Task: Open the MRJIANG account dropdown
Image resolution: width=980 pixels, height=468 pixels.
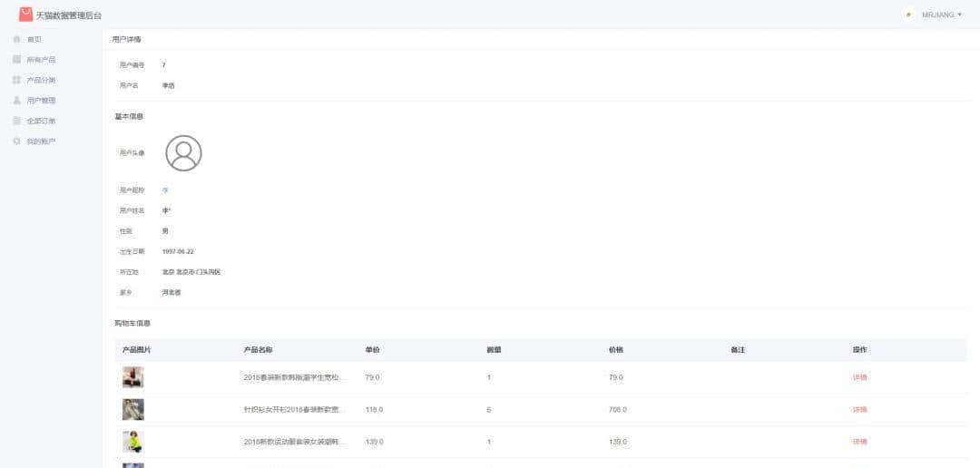Action: (x=941, y=15)
